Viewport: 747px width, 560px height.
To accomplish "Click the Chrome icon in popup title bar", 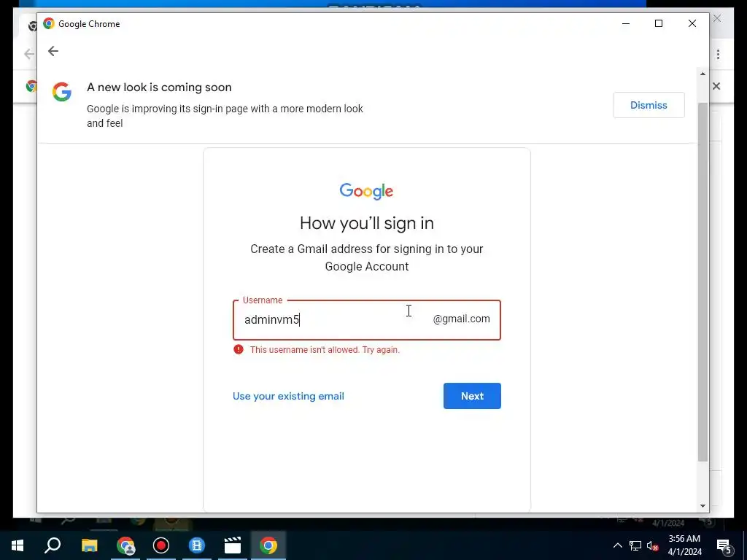I will coord(49,23).
